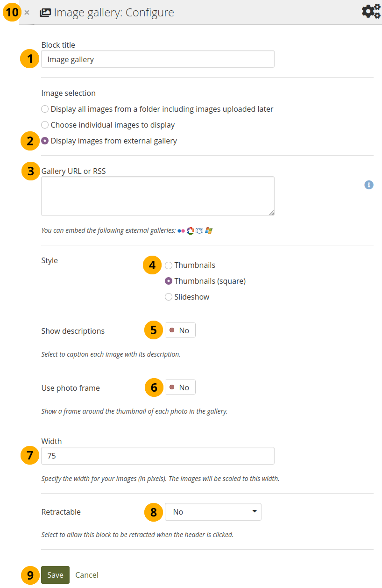This screenshot has width=382, height=588.
Task: Select choose individual images to display
Action: point(45,125)
